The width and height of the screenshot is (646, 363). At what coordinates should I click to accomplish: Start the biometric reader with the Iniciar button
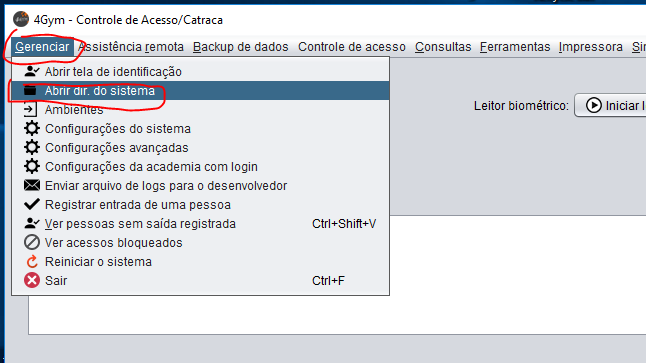point(611,105)
